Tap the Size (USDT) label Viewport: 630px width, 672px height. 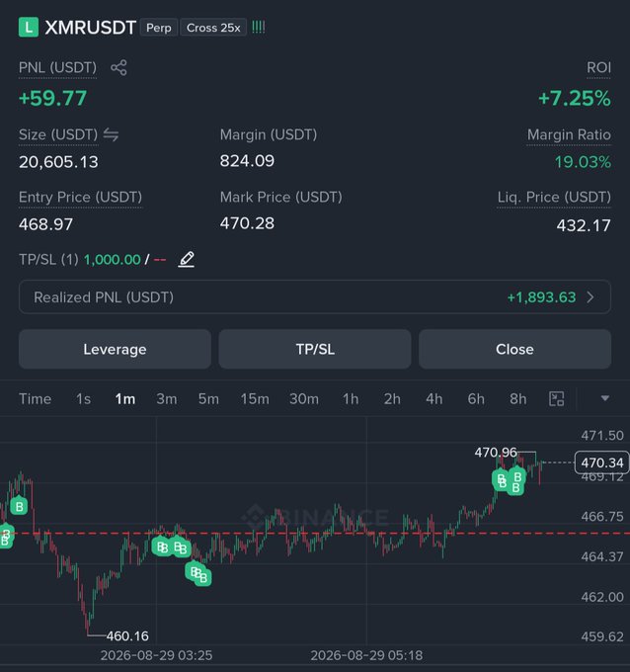58,135
